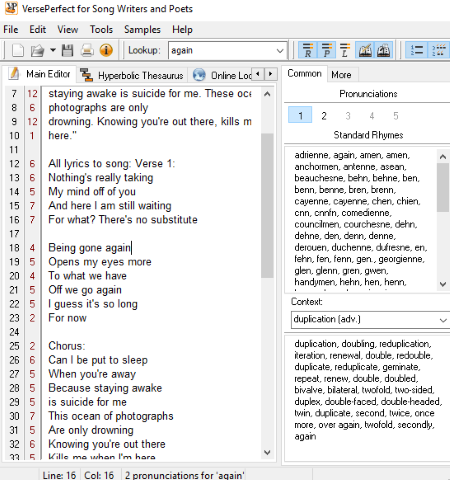
Task: Save the document with the floppy disk icon
Action: tap(68, 51)
